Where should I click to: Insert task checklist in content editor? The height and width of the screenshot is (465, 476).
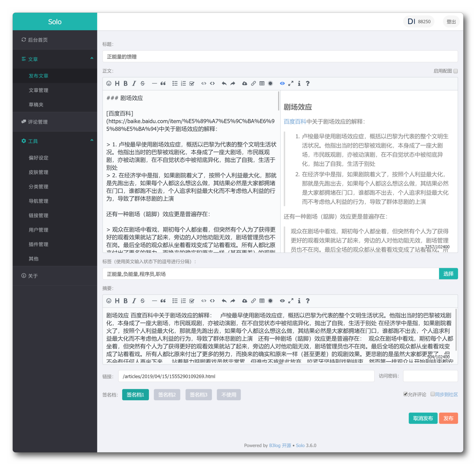[x=192, y=83]
